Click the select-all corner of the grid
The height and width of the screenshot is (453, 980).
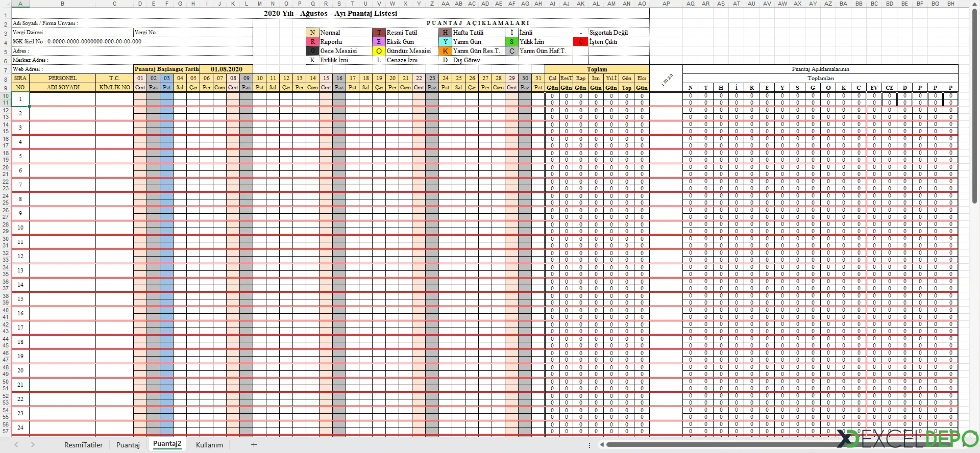pos(6,4)
